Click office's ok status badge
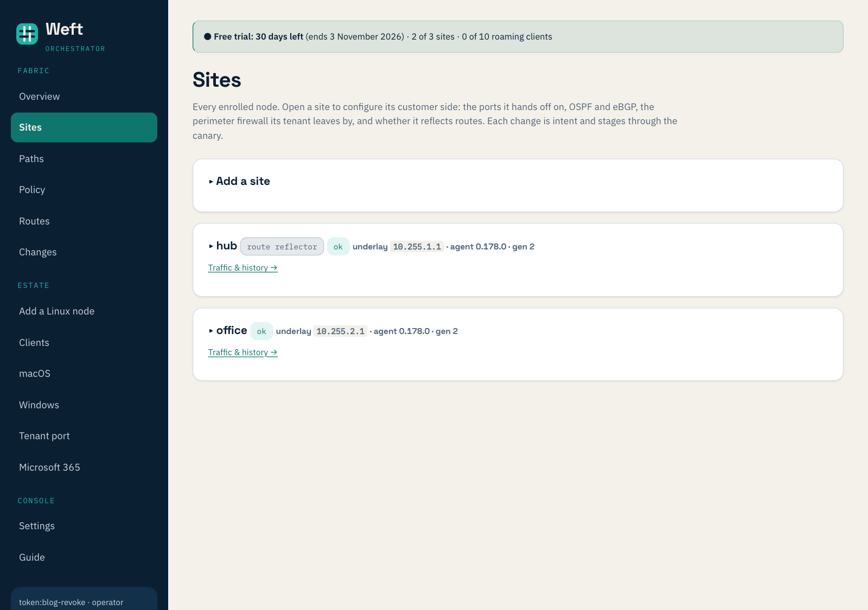Viewport: 868px width, 610px height. coord(261,331)
